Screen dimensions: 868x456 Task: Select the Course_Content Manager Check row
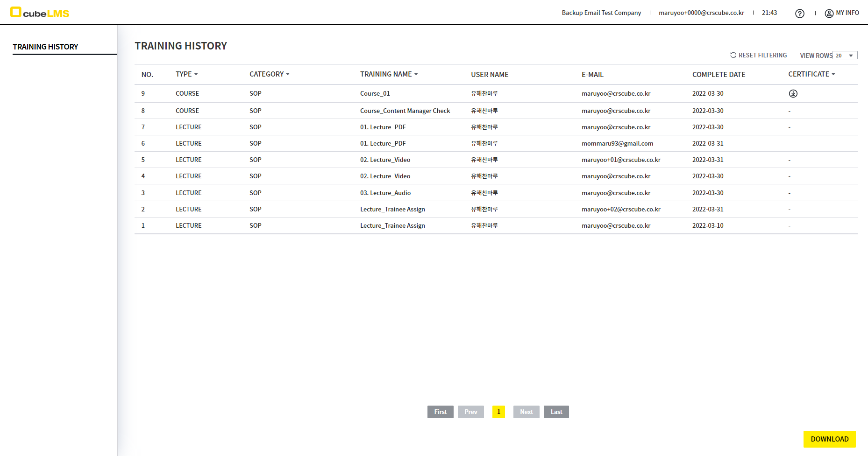click(x=405, y=111)
